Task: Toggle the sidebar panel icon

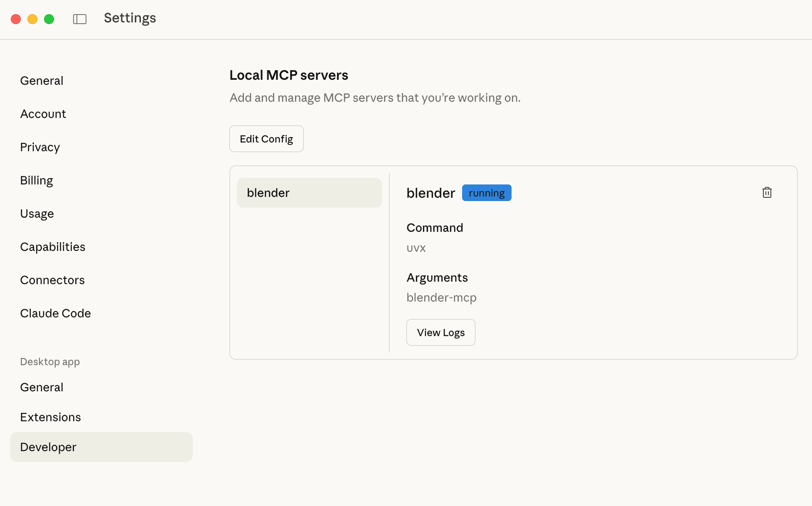Action: pyautogui.click(x=80, y=19)
